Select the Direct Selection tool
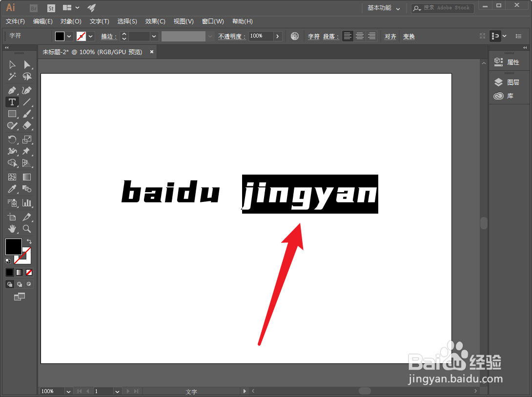The height and width of the screenshot is (397, 532). pos(27,64)
